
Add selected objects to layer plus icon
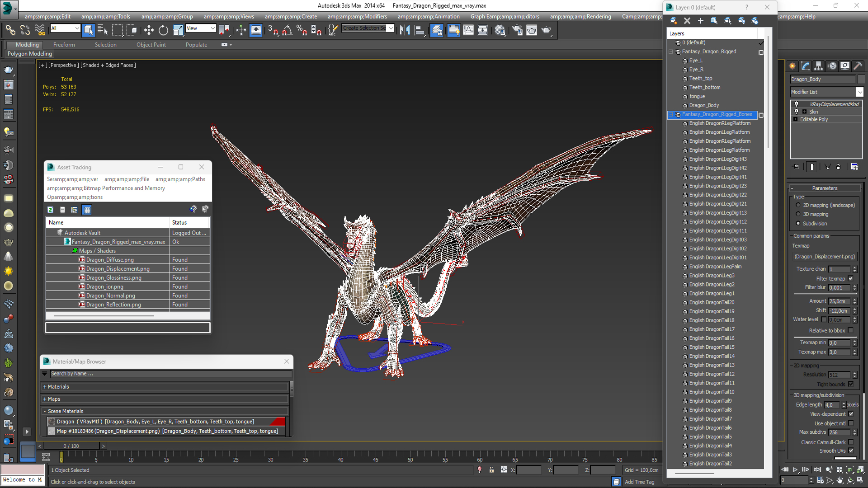tap(701, 21)
